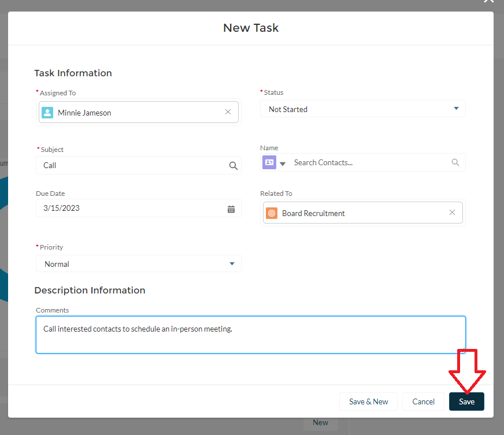Screen dimensions: 504x435
Task: Remove Board Recruitment from Related To
Action: pos(452,213)
